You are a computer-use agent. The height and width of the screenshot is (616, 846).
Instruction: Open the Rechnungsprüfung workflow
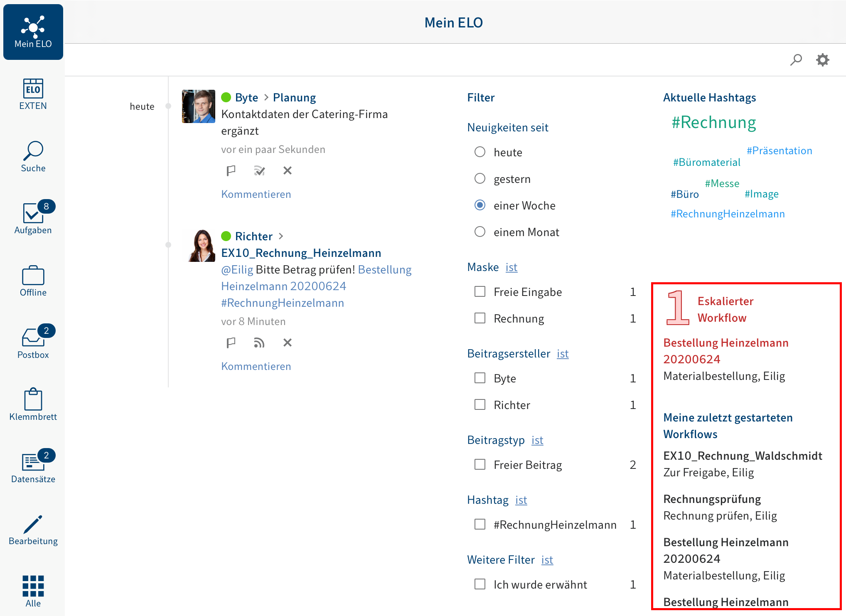(712, 499)
